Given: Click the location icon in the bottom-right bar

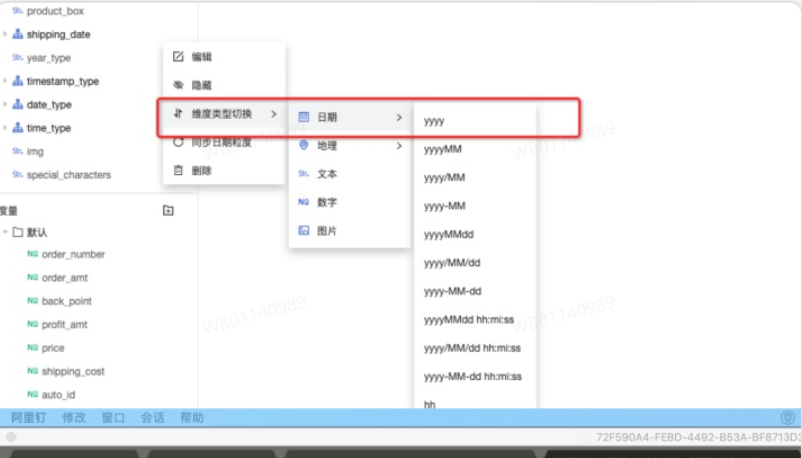Looking at the screenshot, I should (x=787, y=418).
